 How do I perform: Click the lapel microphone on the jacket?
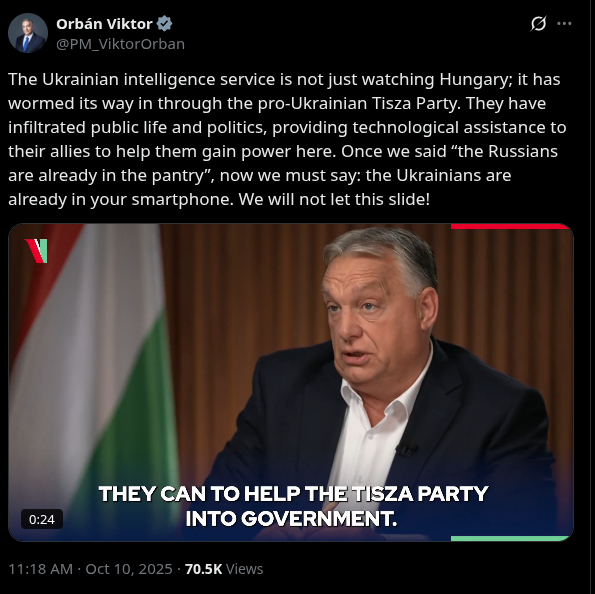click(x=406, y=450)
